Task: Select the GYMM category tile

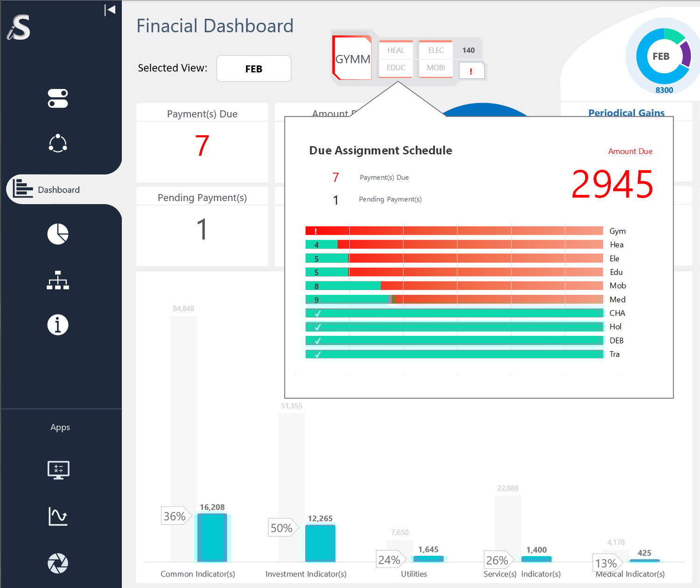Action: [x=352, y=58]
